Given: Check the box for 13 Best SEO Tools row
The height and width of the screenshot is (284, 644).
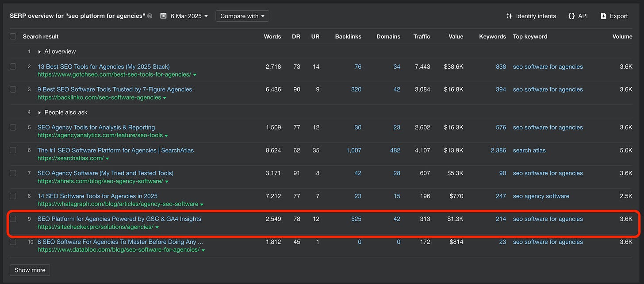Looking at the screenshot, I should pyautogui.click(x=13, y=66).
